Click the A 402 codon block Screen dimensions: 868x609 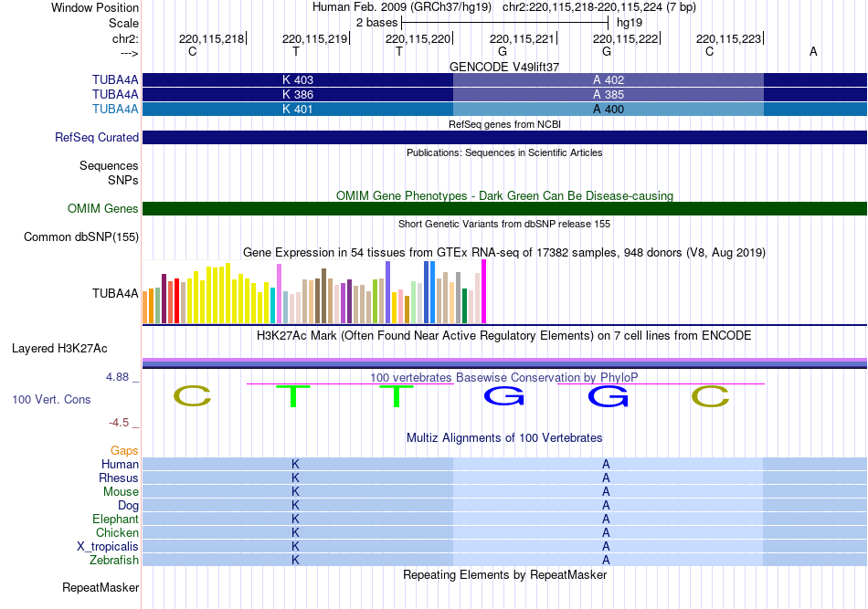(609, 79)
